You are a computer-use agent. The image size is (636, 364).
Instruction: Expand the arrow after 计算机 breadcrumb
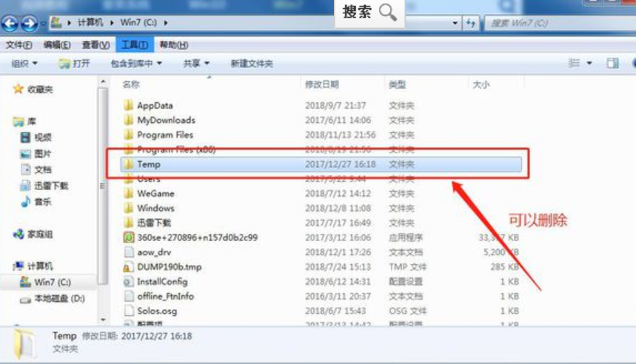112,23
